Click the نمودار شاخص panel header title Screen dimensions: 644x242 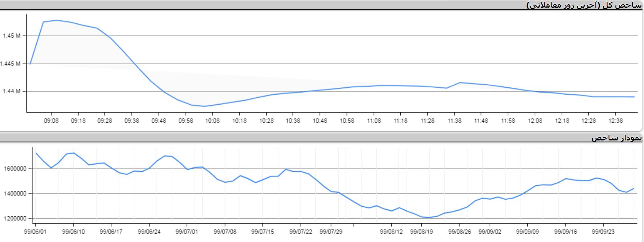click(616, 138)
